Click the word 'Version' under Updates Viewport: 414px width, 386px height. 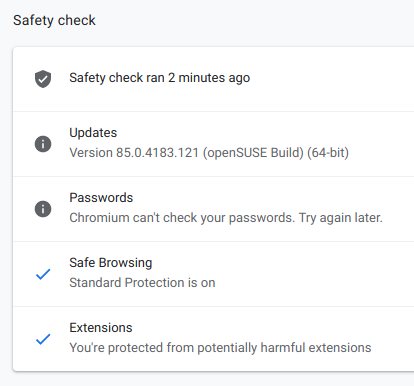91,153
